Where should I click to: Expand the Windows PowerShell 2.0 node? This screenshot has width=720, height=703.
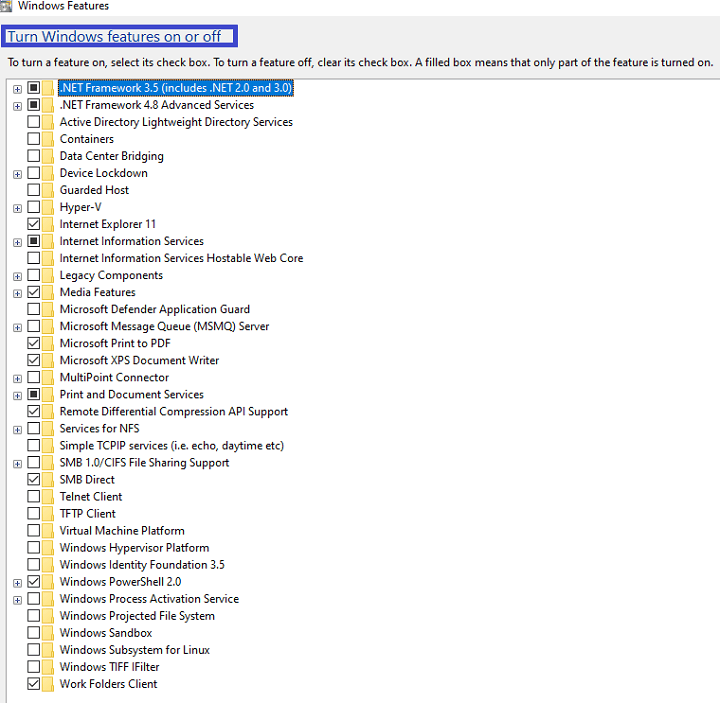17,583
